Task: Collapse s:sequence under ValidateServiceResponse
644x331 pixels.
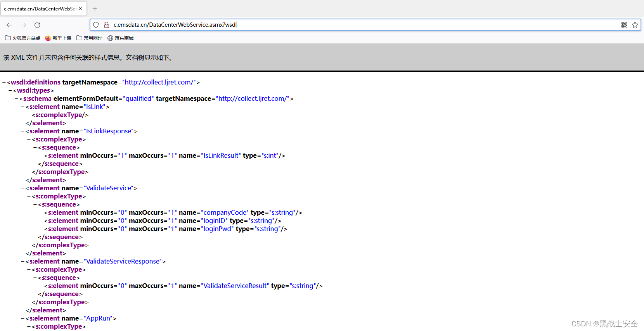Action: click(x=35, y=278)
